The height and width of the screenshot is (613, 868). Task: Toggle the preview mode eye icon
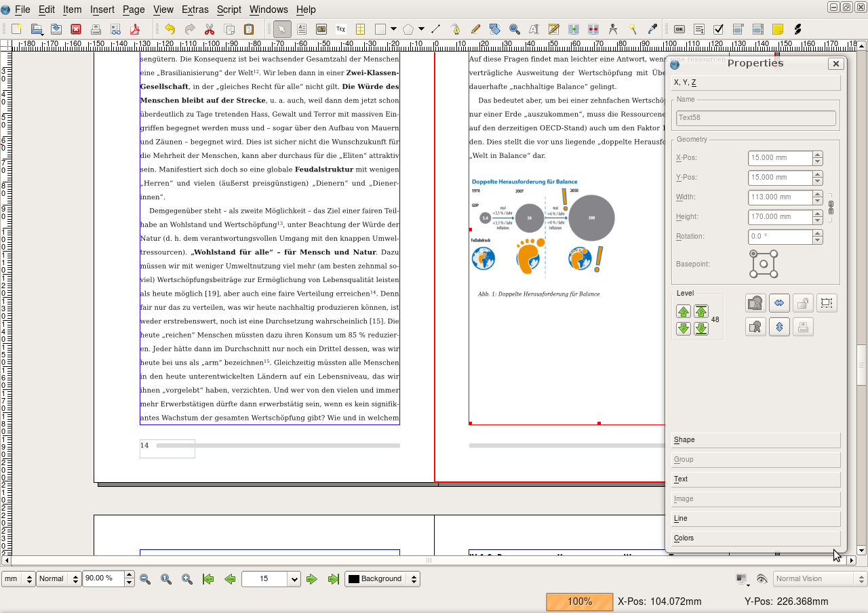pos(762,579)
